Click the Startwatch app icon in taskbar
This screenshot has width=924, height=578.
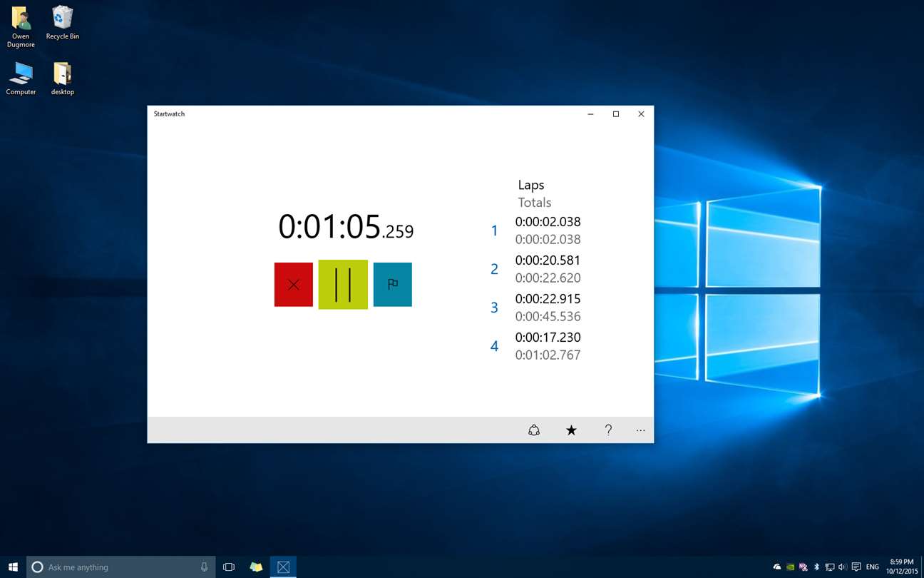click(283, 567)
